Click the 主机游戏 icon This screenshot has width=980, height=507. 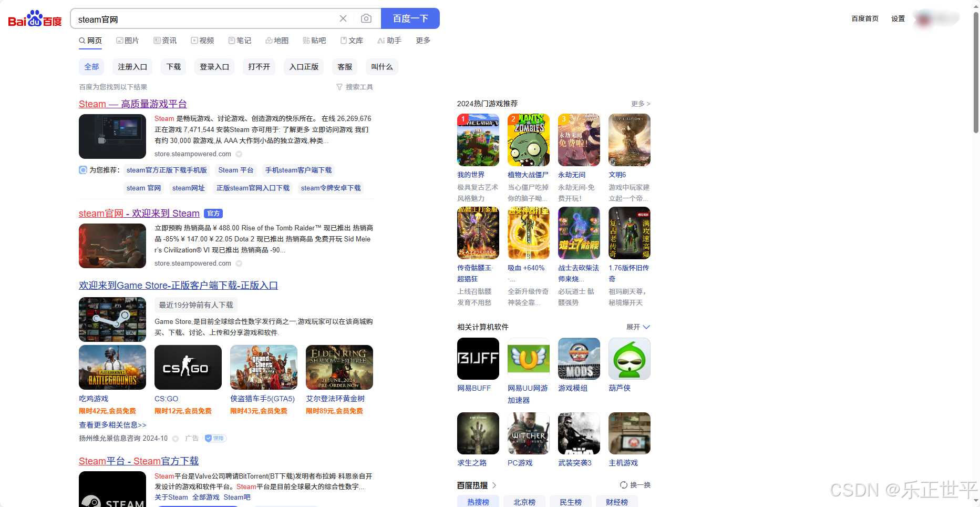630,433
